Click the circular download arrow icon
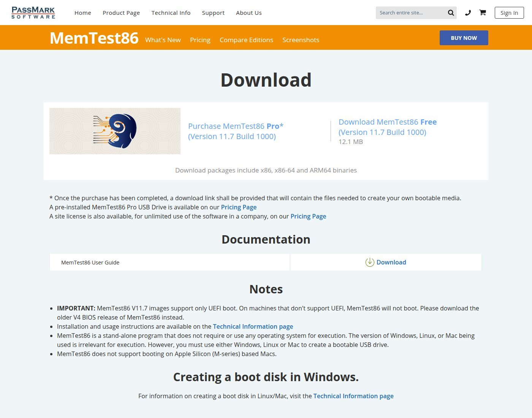 [370, 262]
